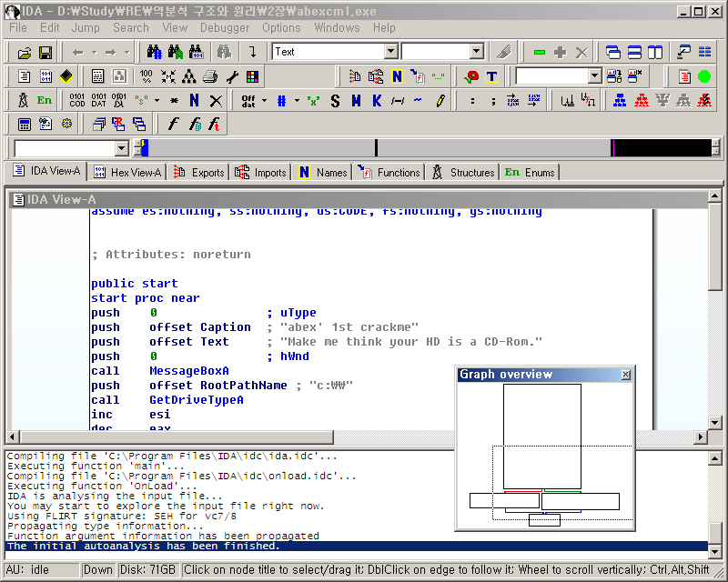Screen dimensions: 728x582
Task: Click the printer icon in toolbar
Action: (x=210, y=76)
